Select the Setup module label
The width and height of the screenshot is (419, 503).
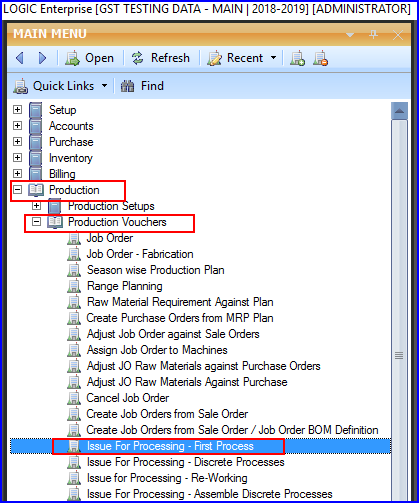click(63, 110)
